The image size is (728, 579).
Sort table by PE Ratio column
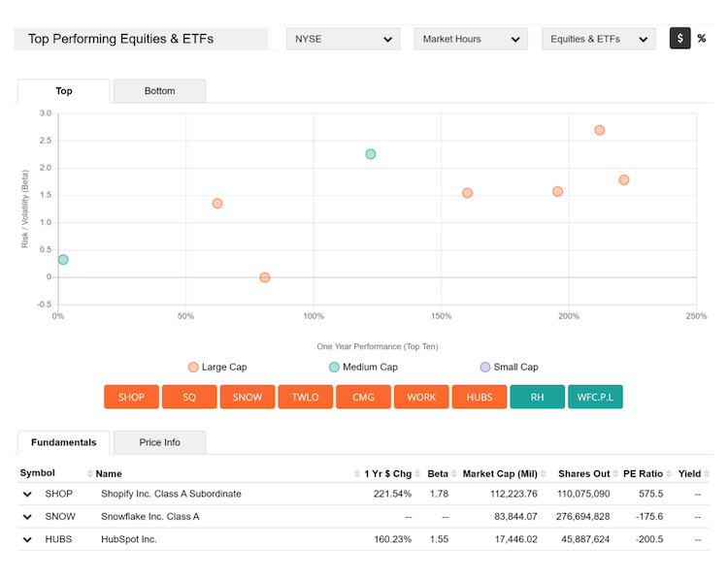pos(643,473)
